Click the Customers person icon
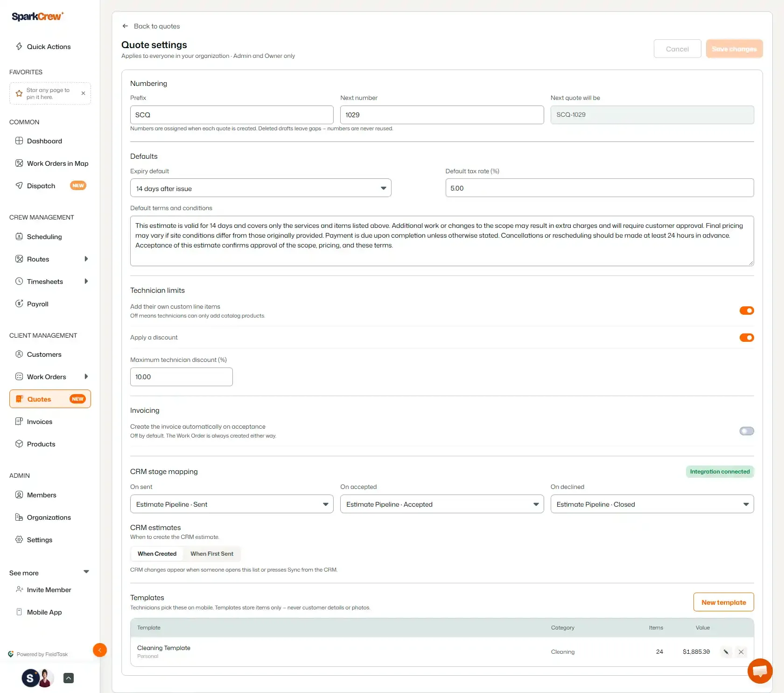 coord(19,354)
